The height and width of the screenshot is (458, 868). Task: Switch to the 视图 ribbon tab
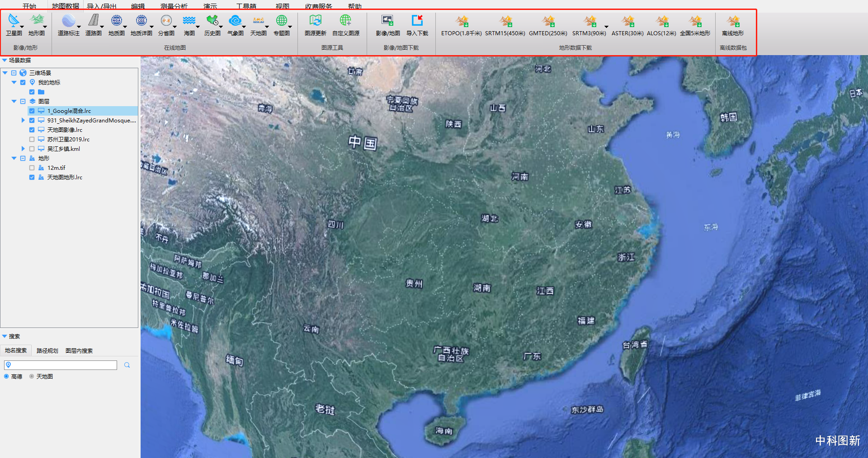click(x=283, y=6)
